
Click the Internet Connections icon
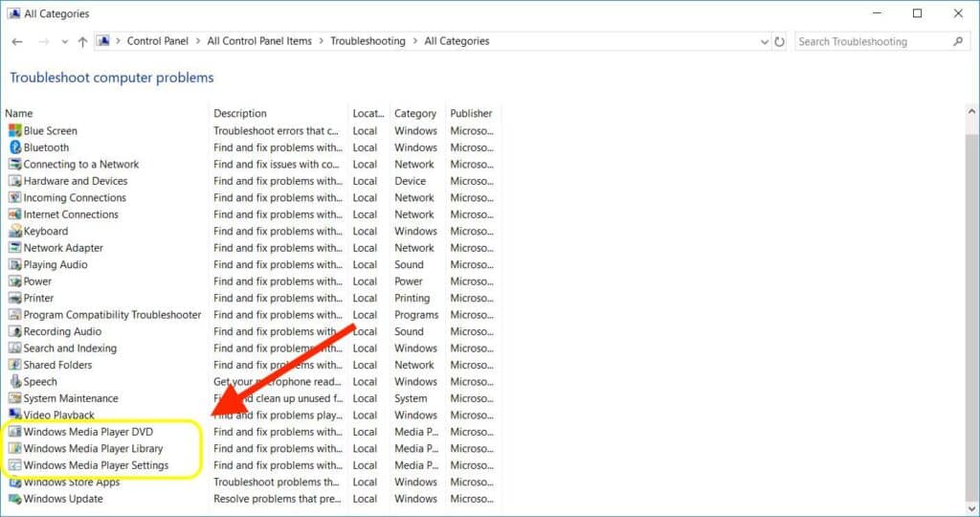(14, 214)
